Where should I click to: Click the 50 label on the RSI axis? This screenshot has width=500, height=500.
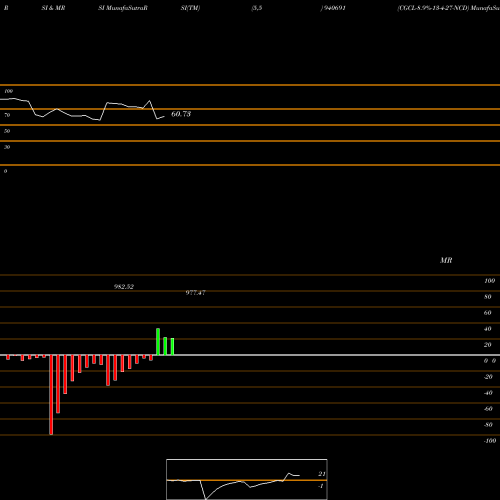point(7,131)
